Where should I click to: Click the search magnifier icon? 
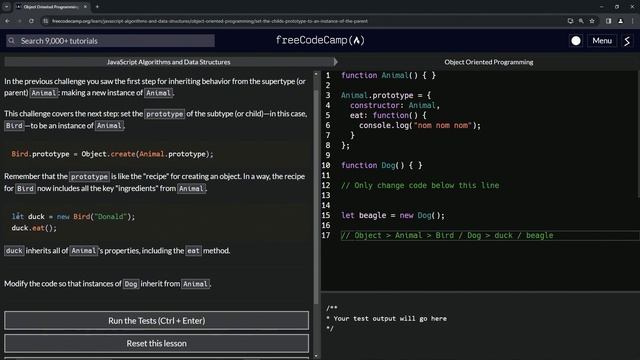point(11,41)
